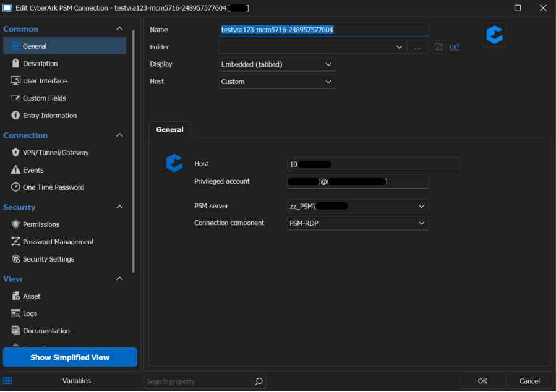Click the Asset icon under View
Screen dimensions: 556x392
(15, 296)
